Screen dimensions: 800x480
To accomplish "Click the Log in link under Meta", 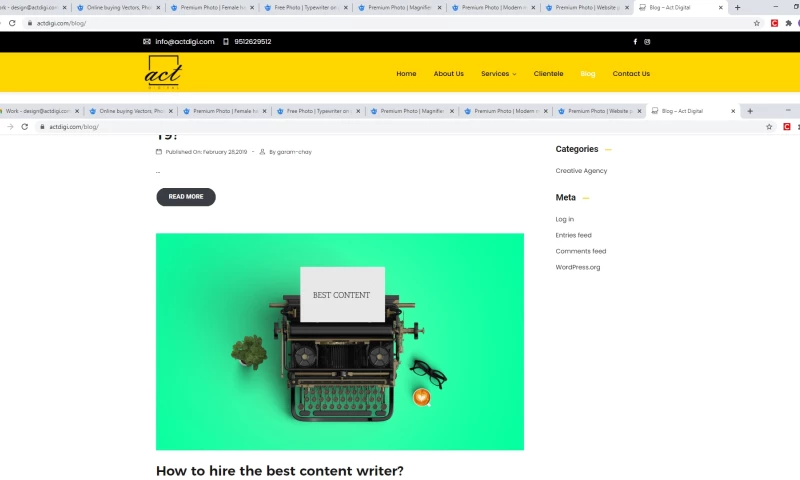I will [x=564, y=219].
